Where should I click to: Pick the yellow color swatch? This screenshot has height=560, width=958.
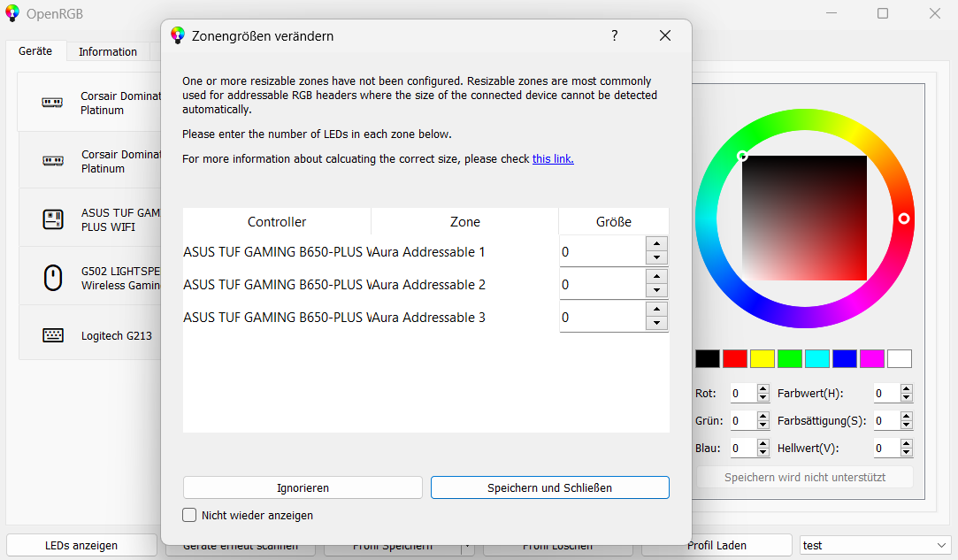coord(763,359)
